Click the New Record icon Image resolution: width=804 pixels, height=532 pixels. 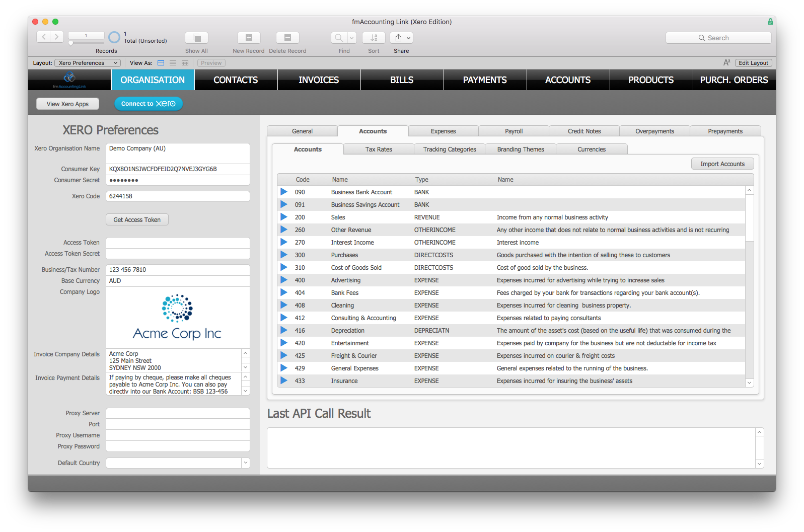(249, 38)
